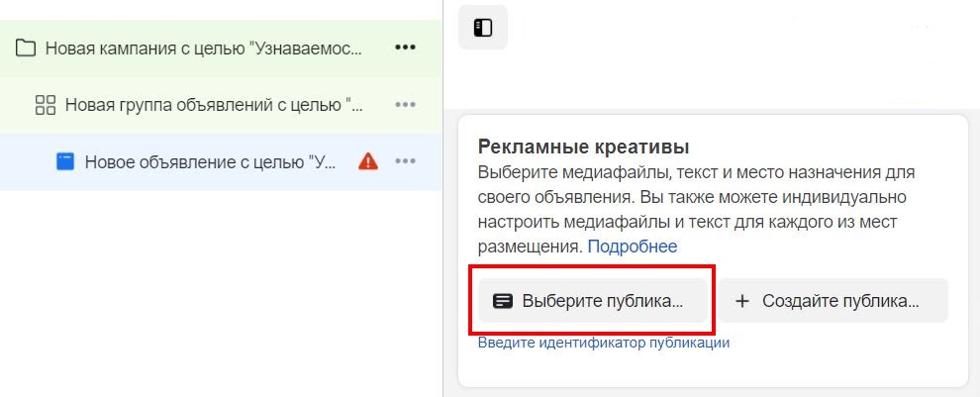Click the post icon inside "Выберите публика..."
The height and width of the screenshot is (397, 980).
pyautogui.click(x=503, y=301)
